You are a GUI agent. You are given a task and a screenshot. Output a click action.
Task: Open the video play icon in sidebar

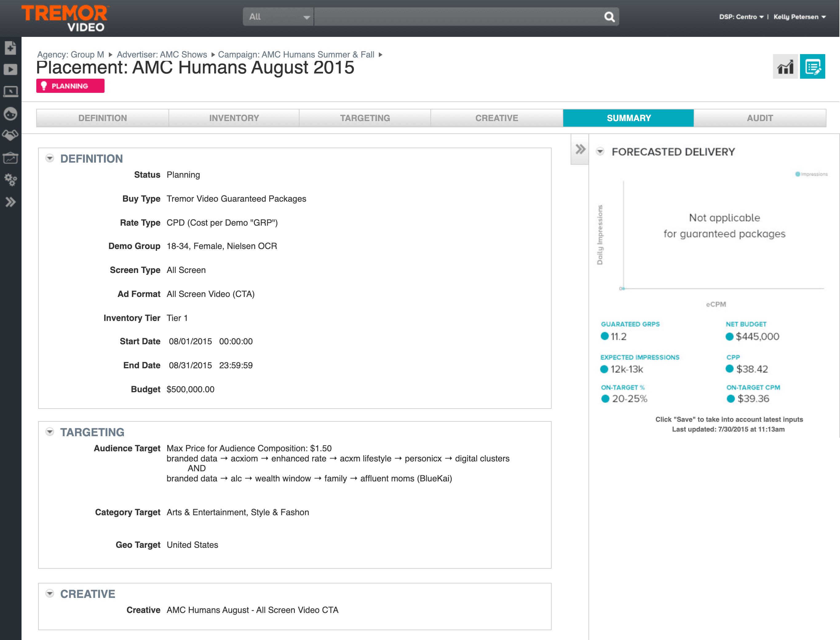(x=10, y=70)
